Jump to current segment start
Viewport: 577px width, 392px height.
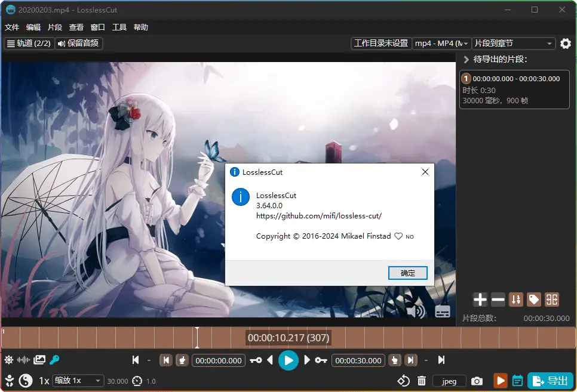pyautogui.click(x=166, y=360)
